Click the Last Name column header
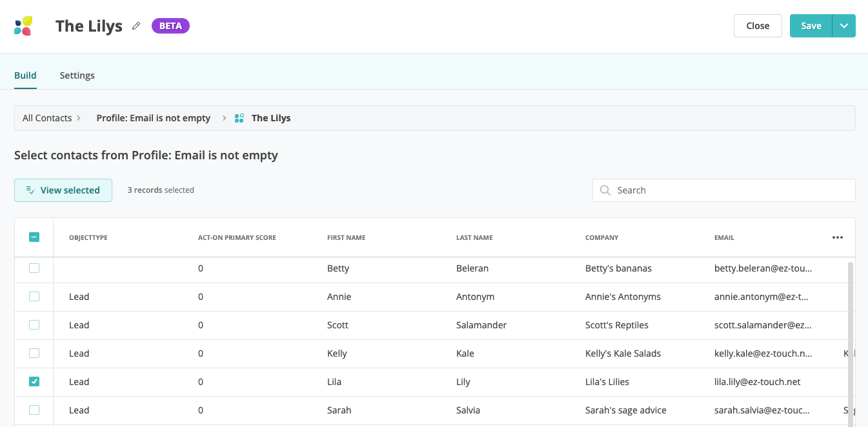The height and width of the screenshot is (427, 868). [x=474, y=238]
